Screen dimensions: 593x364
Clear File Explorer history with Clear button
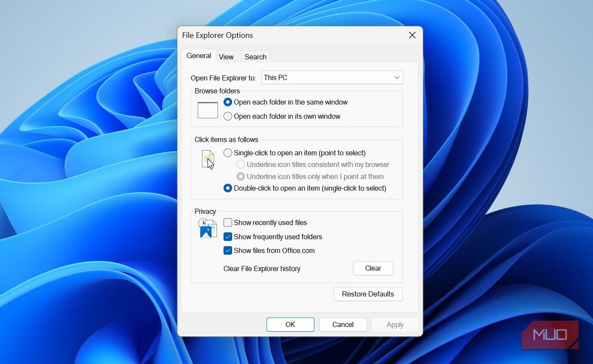click(373, 268)
